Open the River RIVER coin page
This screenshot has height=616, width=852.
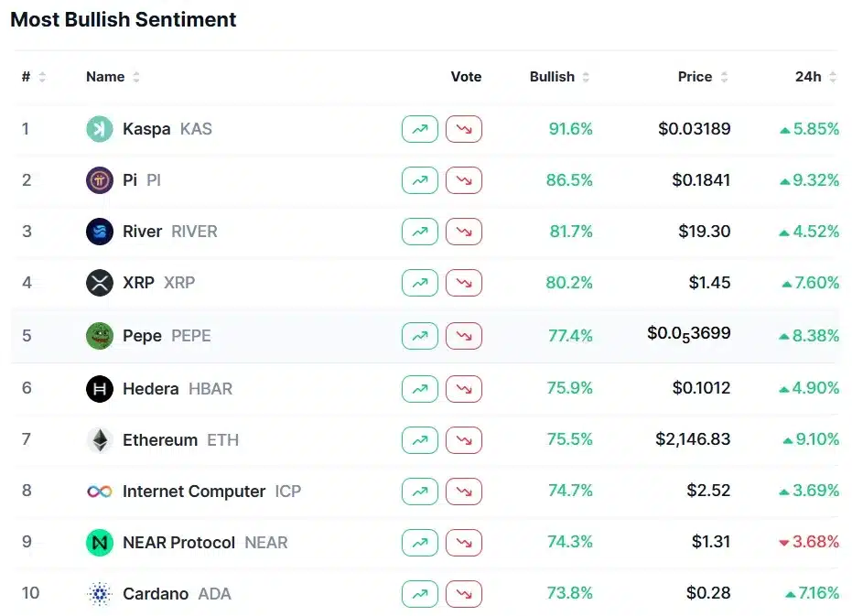pyautogui.click(x=143, y=232)
